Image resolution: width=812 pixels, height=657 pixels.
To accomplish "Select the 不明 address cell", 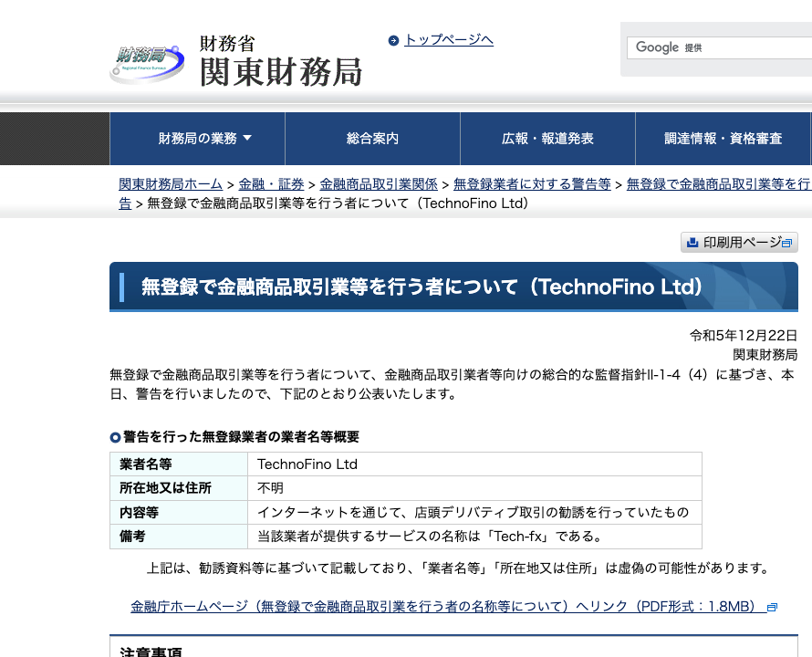I will point(474,488).
